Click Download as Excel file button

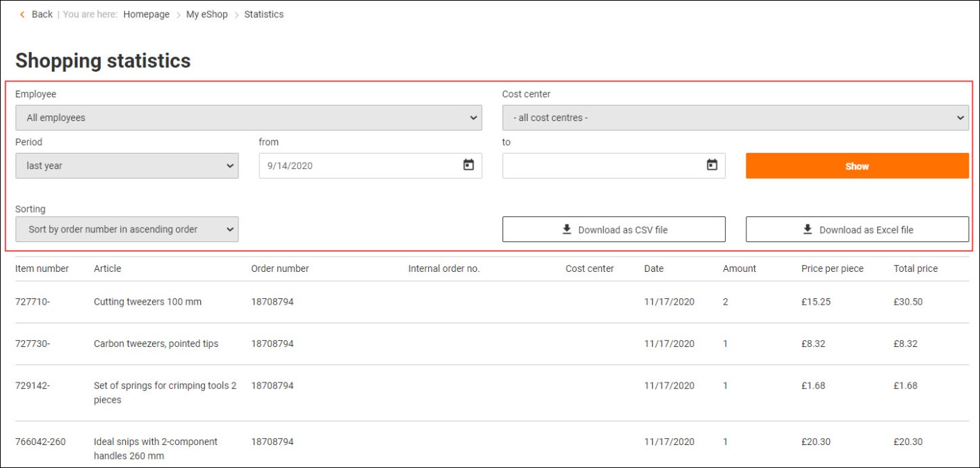pos(857,229)
